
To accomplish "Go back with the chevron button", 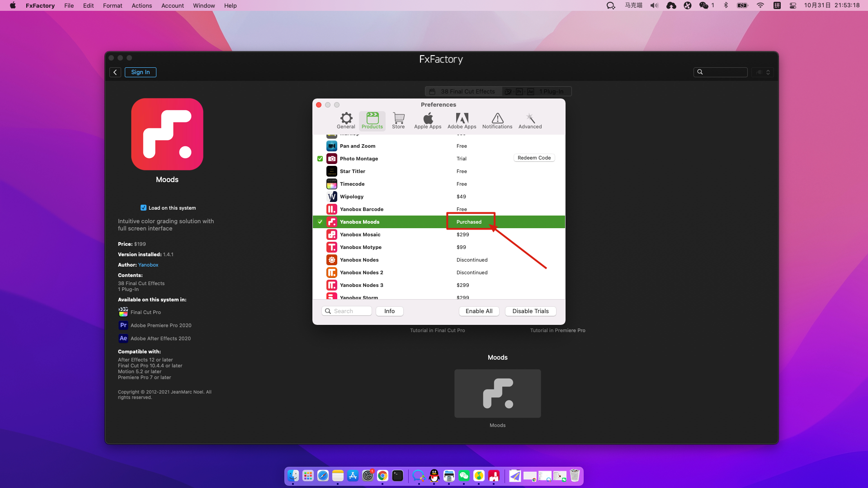I will point(115,72).
